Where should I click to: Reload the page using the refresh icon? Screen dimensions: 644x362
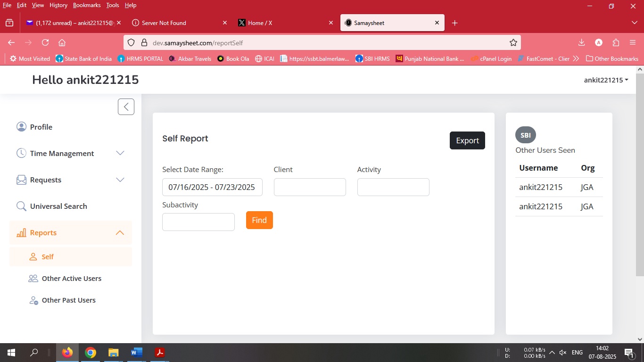pos(45,42)
